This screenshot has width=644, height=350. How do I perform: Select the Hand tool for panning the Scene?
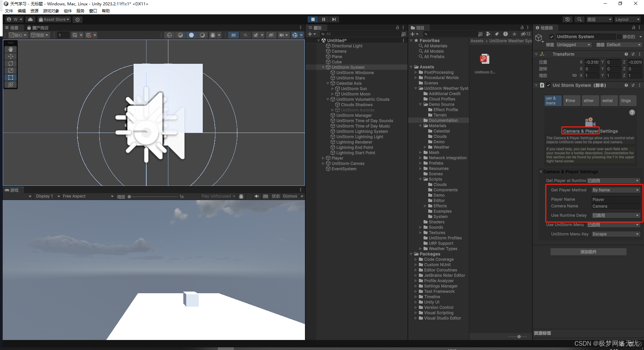coord(11,49)
